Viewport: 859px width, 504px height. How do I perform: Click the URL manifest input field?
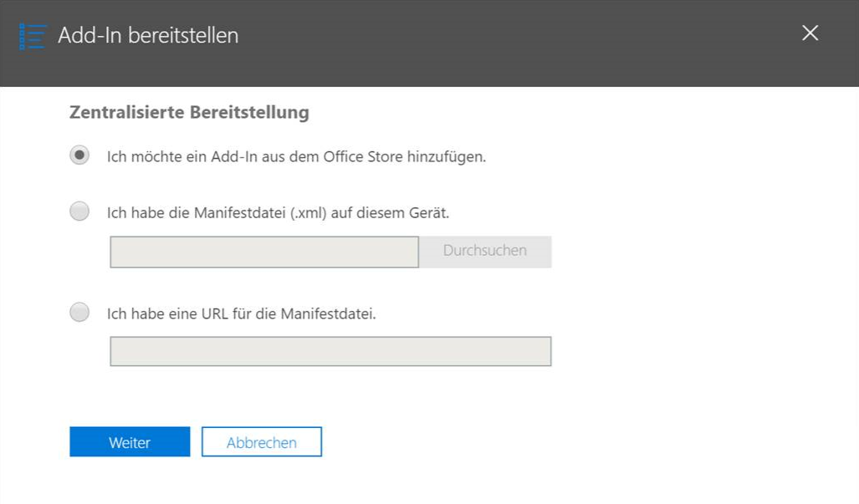[x=330, y=350]
